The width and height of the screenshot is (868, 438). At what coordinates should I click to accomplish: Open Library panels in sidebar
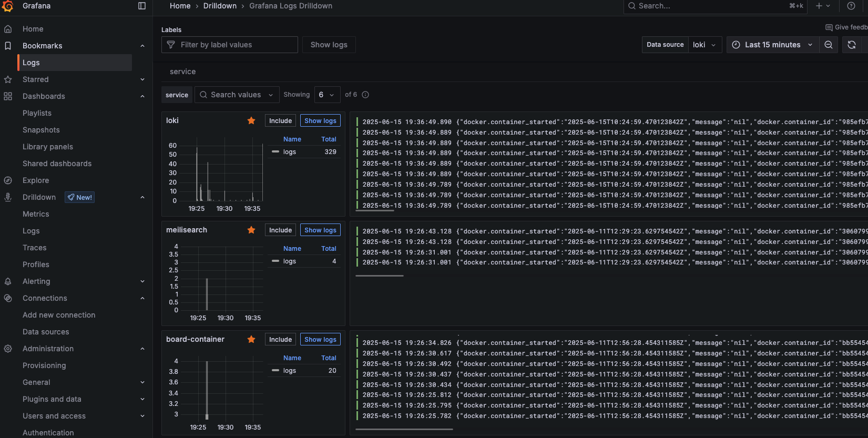[x=48, y=147]
